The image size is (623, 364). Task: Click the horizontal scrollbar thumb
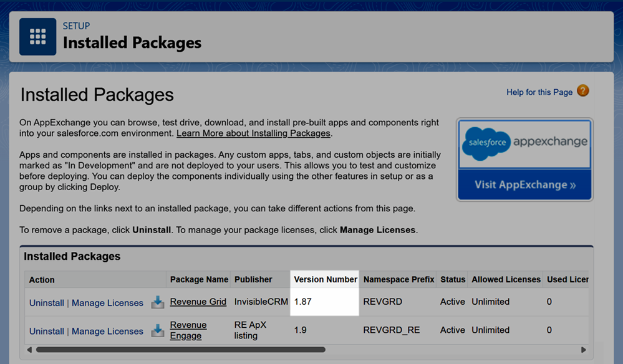(181, 350)
